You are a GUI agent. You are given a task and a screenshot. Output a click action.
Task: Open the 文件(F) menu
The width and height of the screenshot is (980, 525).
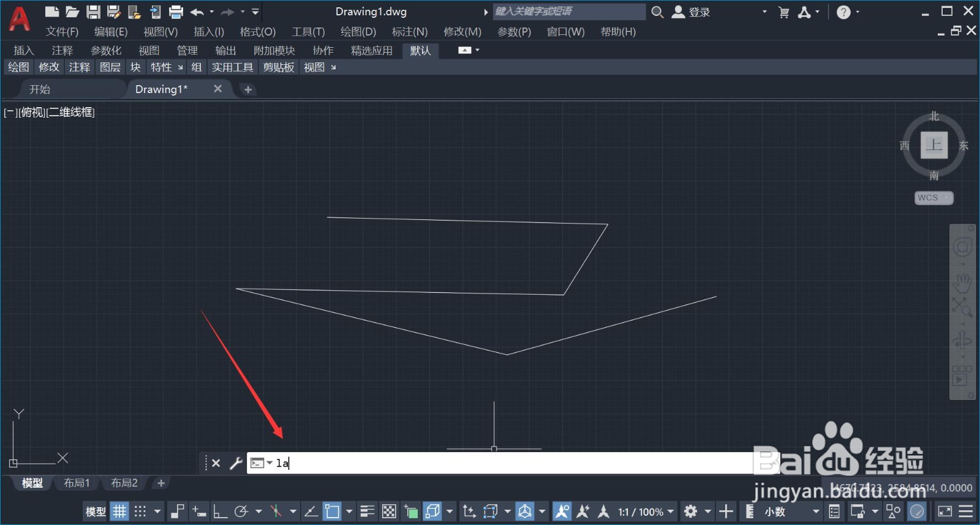coord(62,32)
